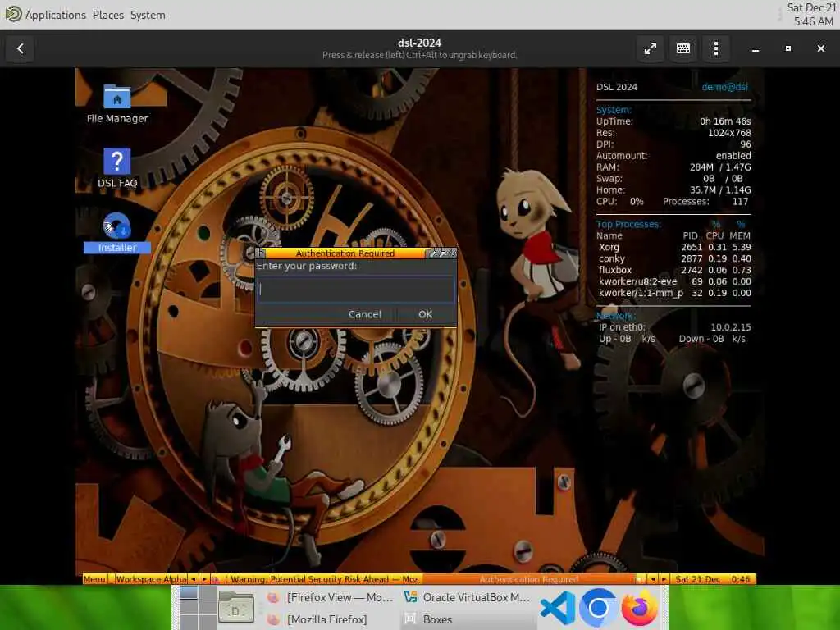
Task: Click the workspace switcher grid
Action: pos(198,608)
